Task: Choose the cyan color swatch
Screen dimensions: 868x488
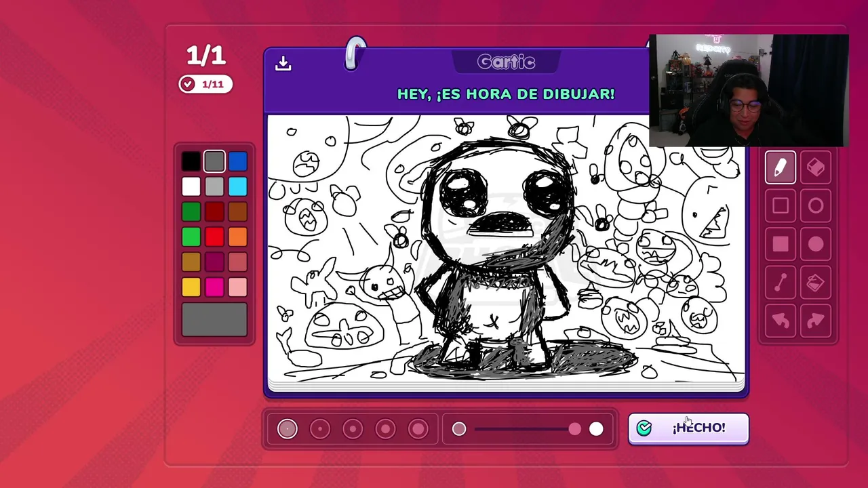Action: (237, 186)
